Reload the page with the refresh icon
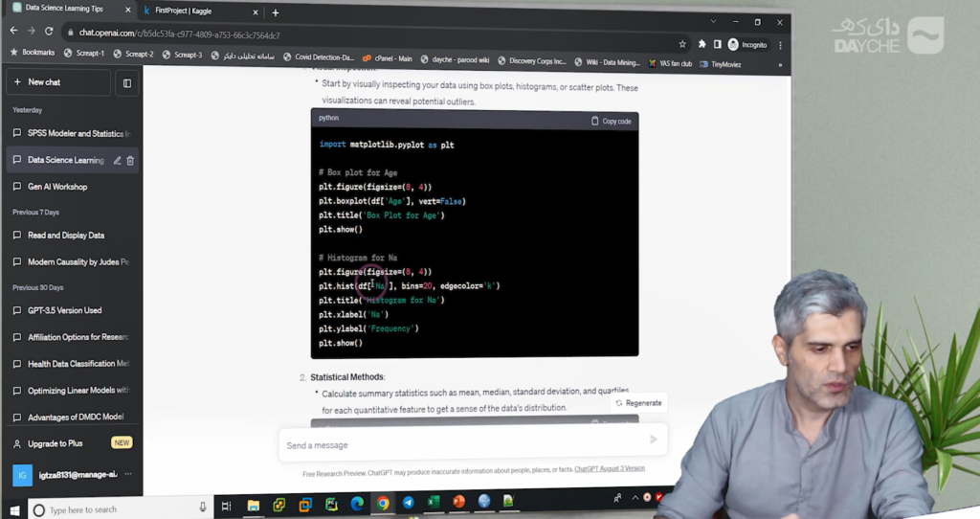 [49, 32]
